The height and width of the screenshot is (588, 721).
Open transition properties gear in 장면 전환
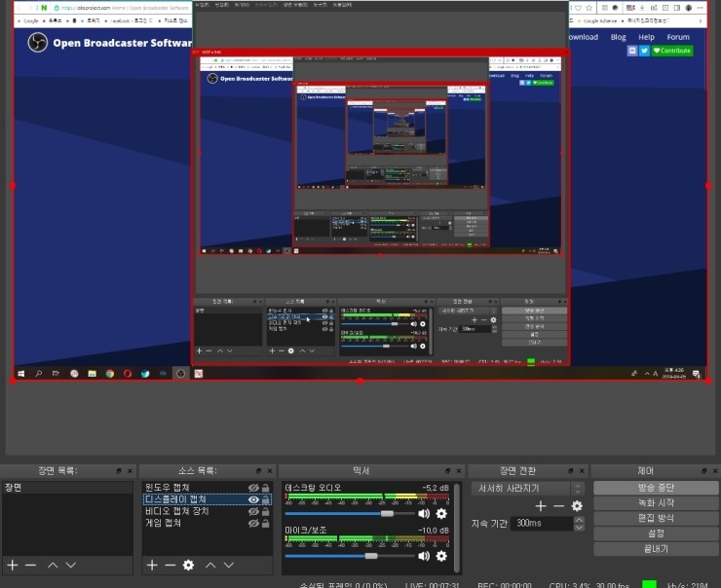pyautogui.click(x=577, y=506)
